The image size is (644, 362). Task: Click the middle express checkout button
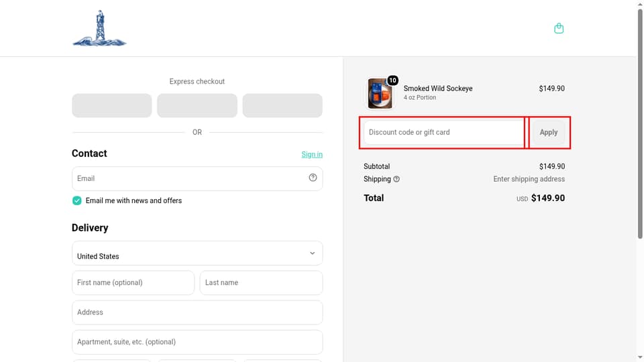[x=197, y=105]
